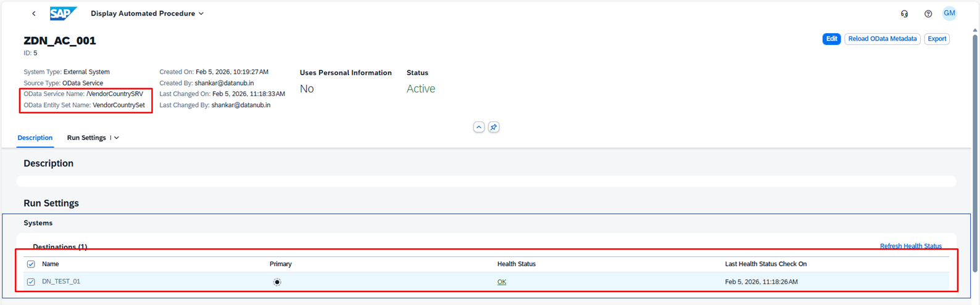980x305 pixels.
Task: Open the OK health status link
Action: click(502, 282)
